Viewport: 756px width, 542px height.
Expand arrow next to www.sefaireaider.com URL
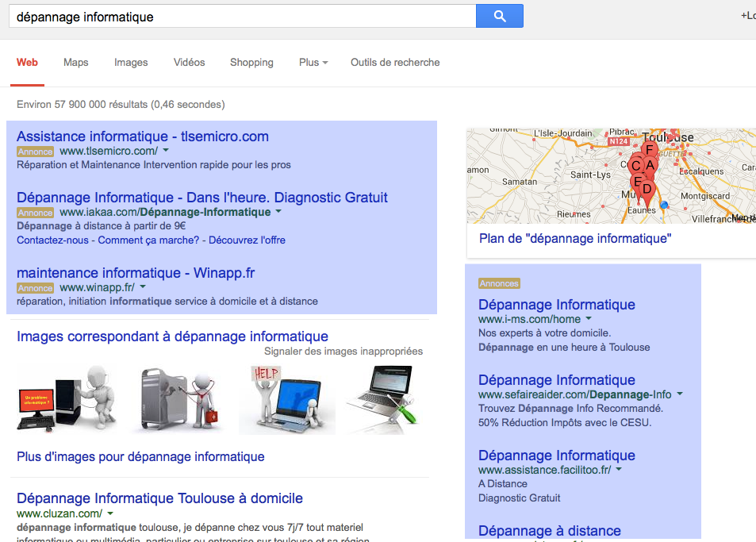pyautogui.click(x=680, y=394)
